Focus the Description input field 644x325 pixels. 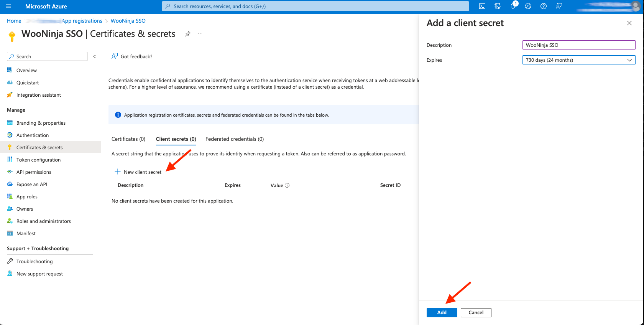click(x=579, y=45)
